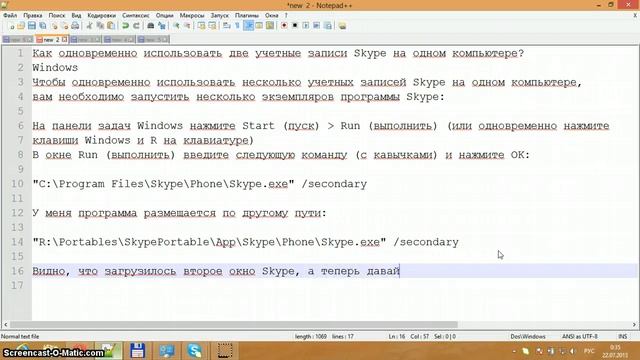The height and width of the screenshot is (360, 640).
Task: Click 'Normal text file' status text
Action: [x=20, y=337]
